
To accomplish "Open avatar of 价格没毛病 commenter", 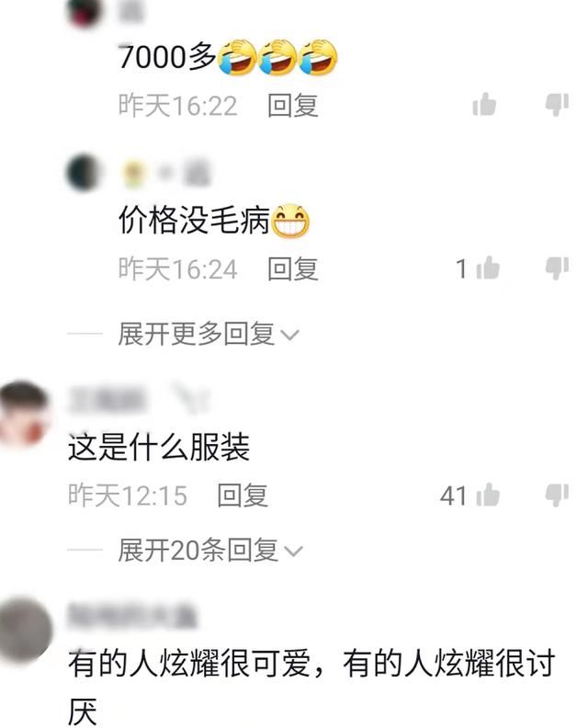I will tap(84, 172).
